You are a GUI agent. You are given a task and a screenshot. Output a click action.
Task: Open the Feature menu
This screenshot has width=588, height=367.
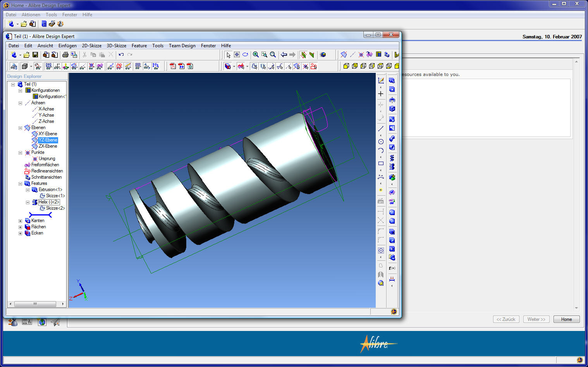[x=139, y=46]
